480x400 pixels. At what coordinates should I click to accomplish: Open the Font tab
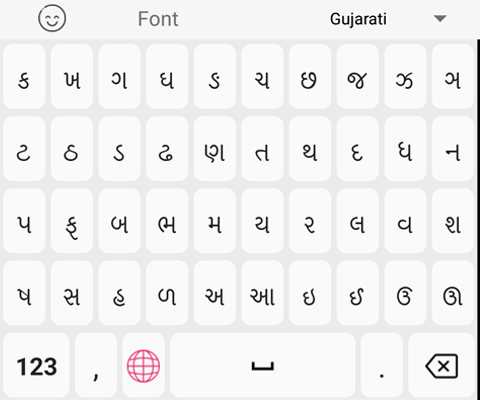[x=158, y=19]
